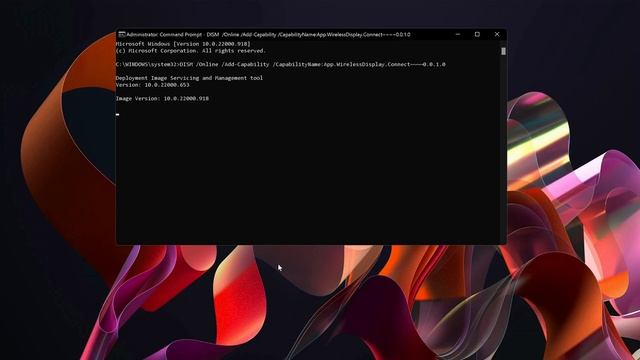The image size is (640, 360).
Task: Click the Command Prompt system menu icon
Action: [x=121, y=35]
